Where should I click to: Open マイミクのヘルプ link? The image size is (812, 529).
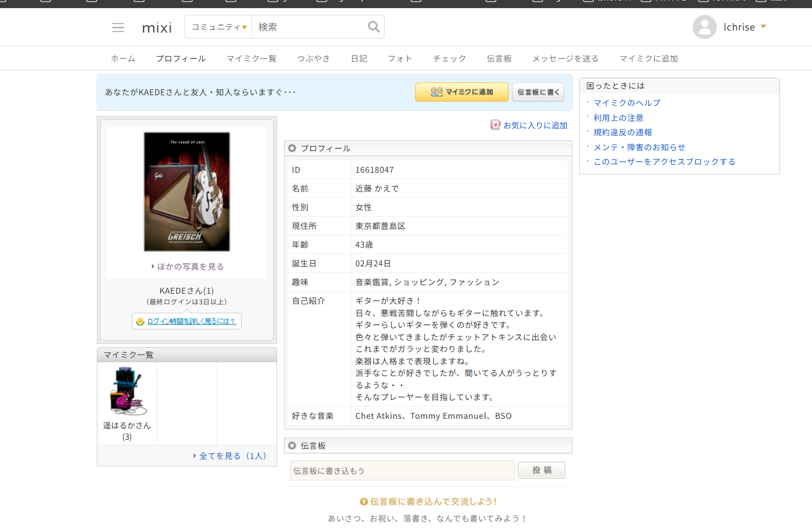(x=627, y=103)
